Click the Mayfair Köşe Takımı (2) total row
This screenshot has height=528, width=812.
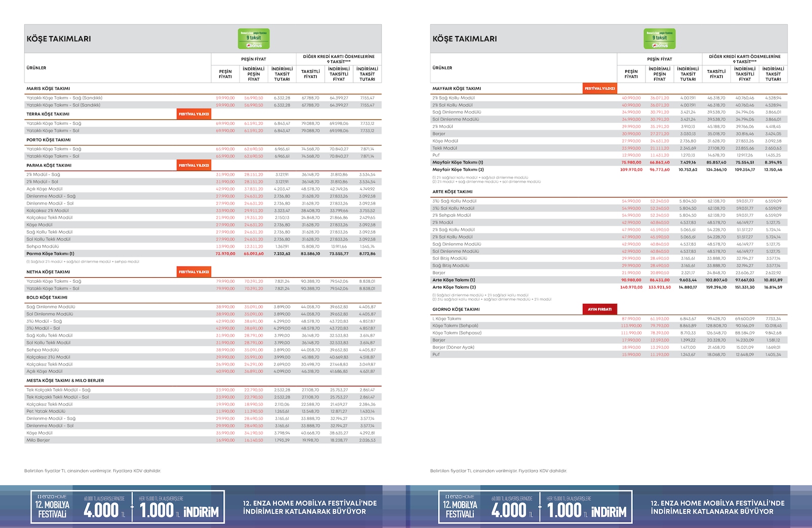pos(609,170)
